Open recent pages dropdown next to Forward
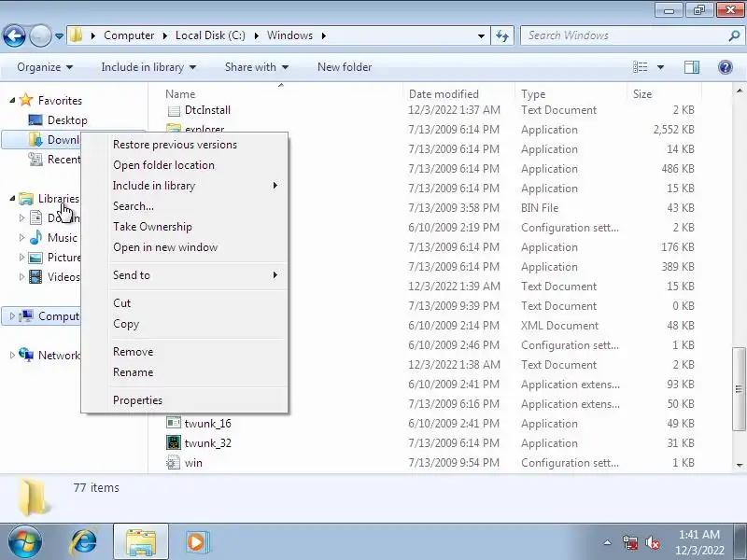This screenshot has width=747, height=560. point(59,36)
